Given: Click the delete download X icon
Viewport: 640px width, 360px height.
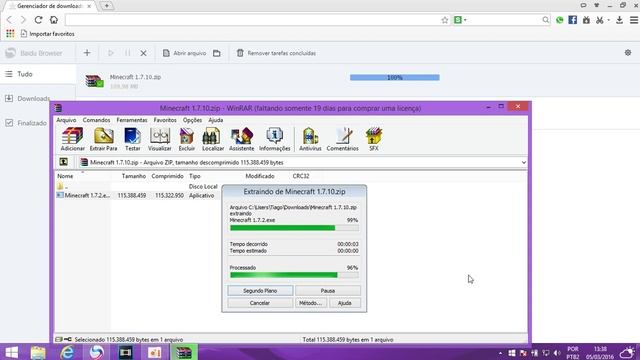Looking at the screenshot, I should tap(144, 53).
